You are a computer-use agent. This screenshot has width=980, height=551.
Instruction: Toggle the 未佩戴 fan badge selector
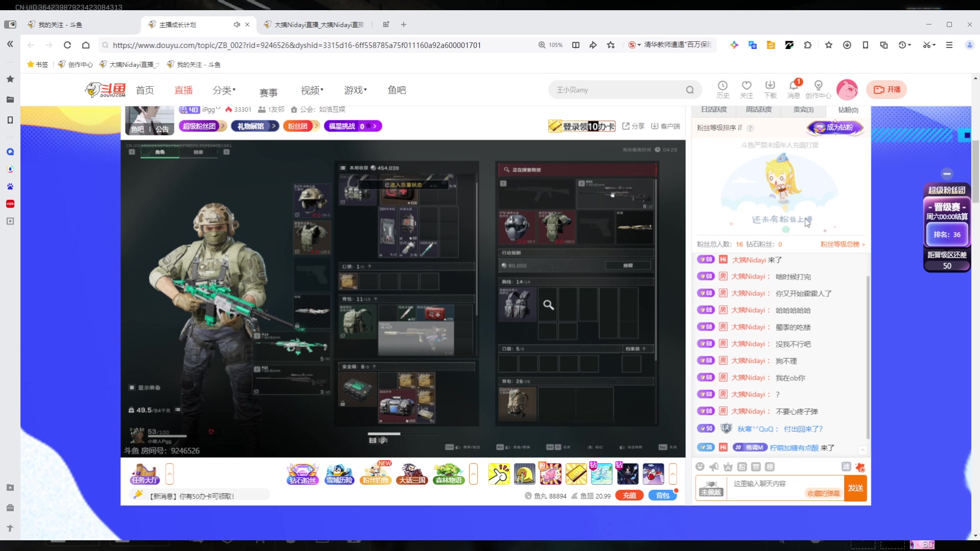(711, 489)
